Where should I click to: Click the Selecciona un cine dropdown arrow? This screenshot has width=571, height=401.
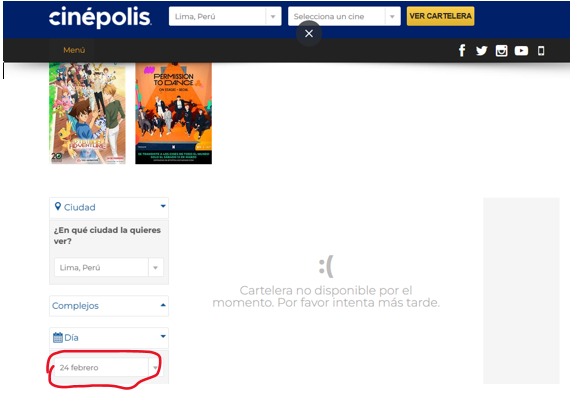392,16
